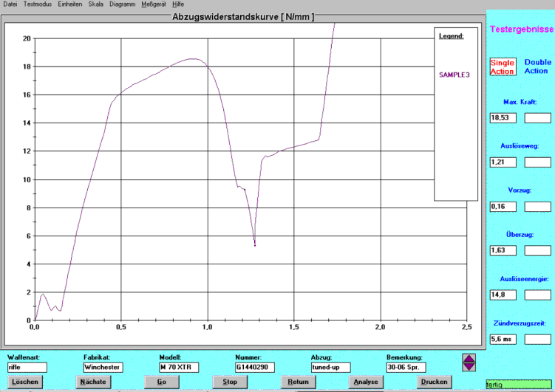
Task: Click the Max. Kraft single action value 18,53
Action: pyautogui.click(x=503, y=117)
